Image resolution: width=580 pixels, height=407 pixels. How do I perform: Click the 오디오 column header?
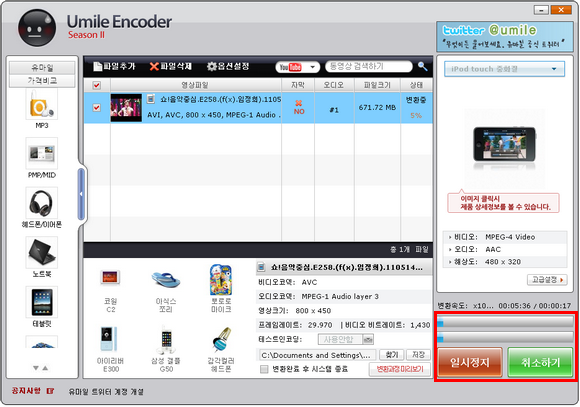point(334,85)
